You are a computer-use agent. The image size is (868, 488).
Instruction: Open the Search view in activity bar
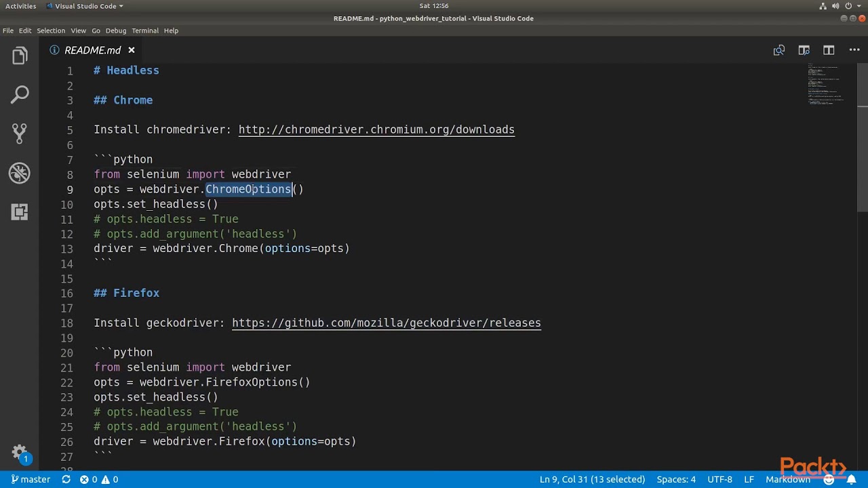point(20,95)
